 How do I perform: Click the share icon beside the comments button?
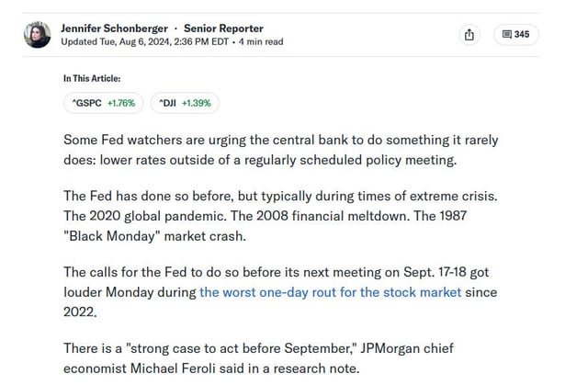469,35
